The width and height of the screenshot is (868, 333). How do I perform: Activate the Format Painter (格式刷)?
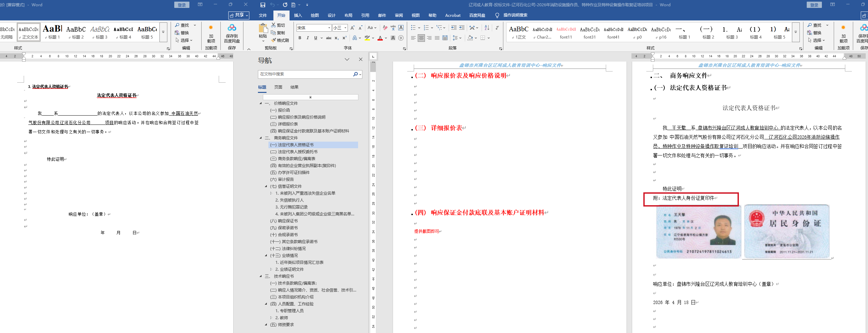(x=280, y=40)
